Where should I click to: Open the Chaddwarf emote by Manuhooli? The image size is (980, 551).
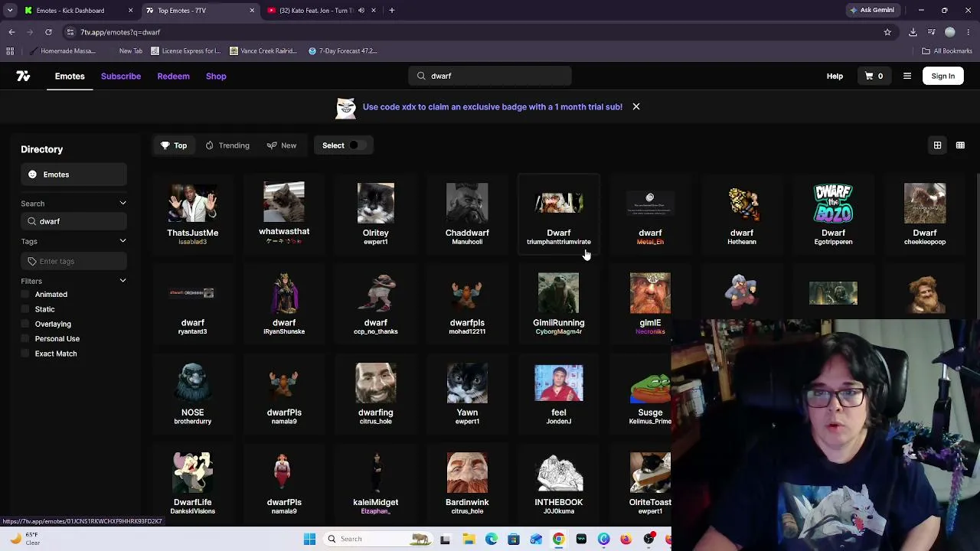tap(467, 213)
